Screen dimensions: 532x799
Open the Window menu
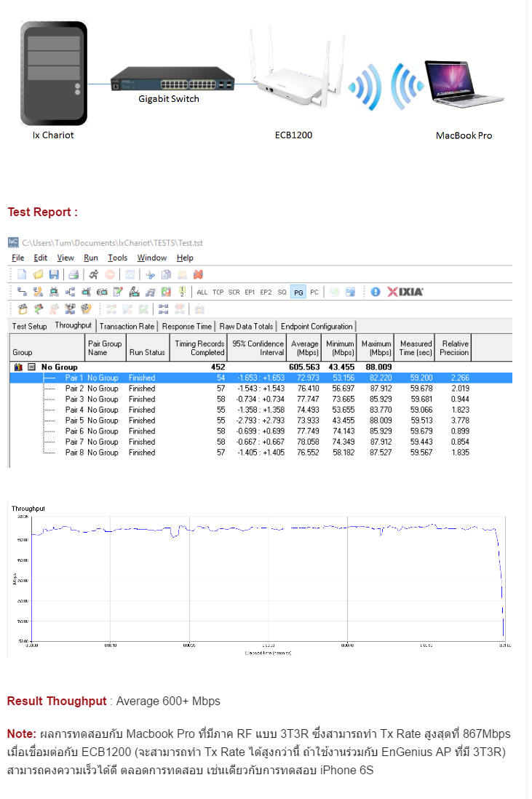click(152, 258)
